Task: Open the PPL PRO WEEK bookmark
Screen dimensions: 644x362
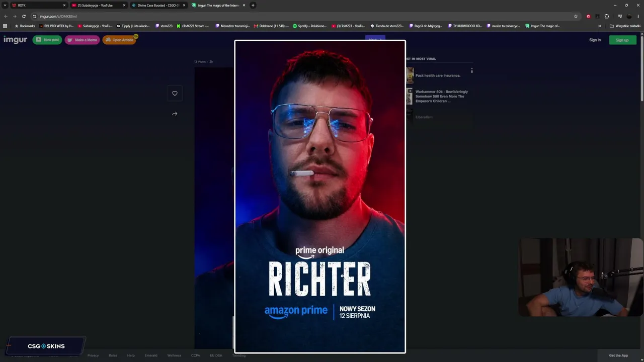Action: (56, 26)
